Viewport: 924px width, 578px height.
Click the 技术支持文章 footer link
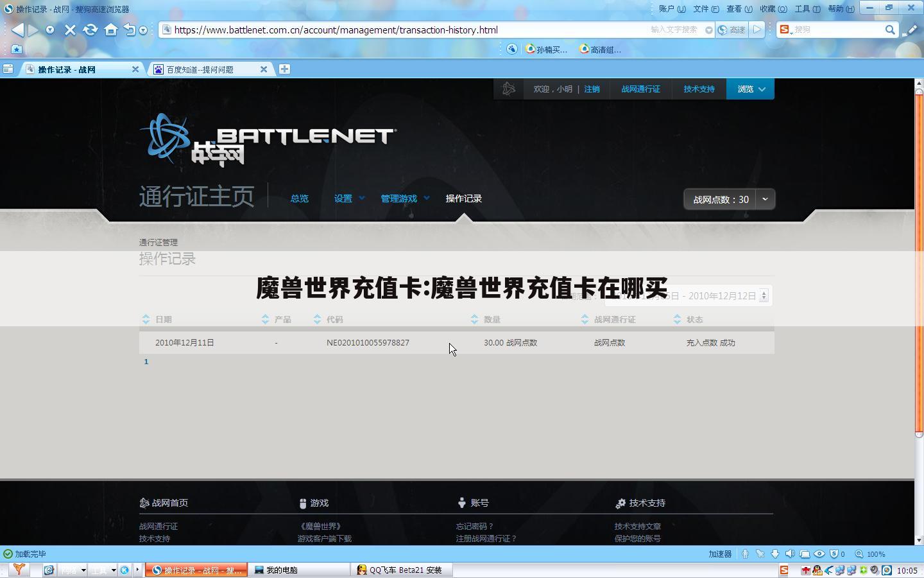click(637, 526)
